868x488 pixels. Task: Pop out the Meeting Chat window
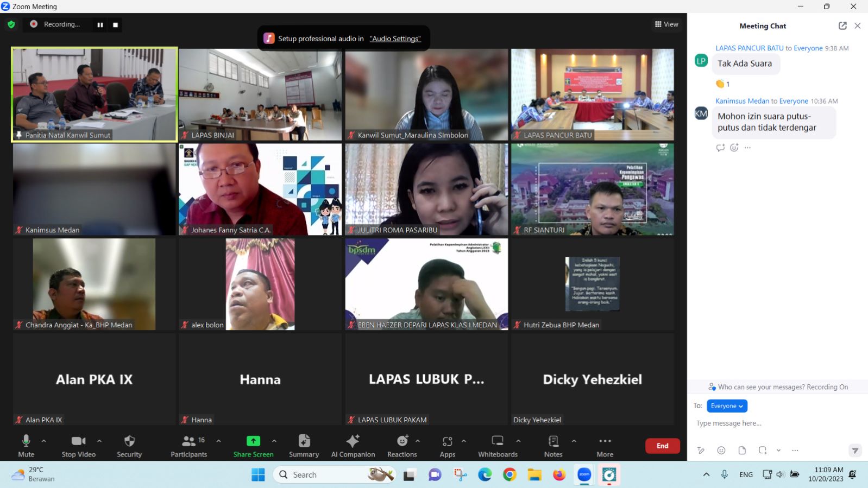point(842,26)
